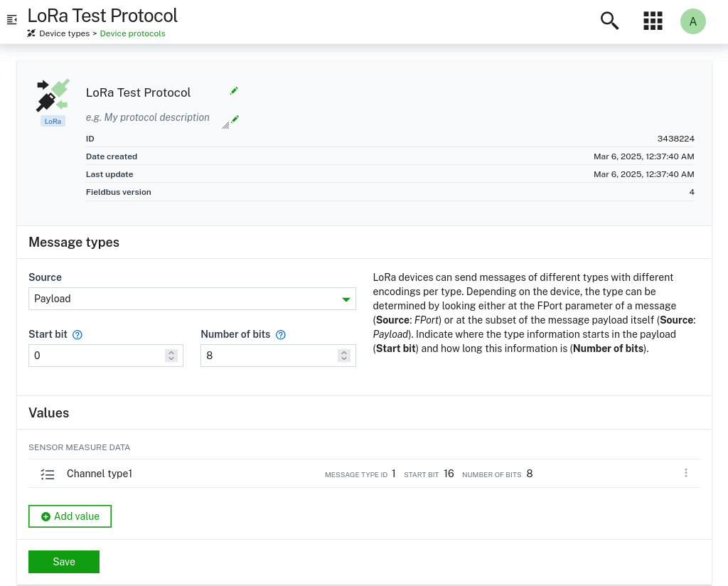Viewport: 728px width, 586px height.
Task: Open the Channel type1 three-dot menu
Action: 685,473
